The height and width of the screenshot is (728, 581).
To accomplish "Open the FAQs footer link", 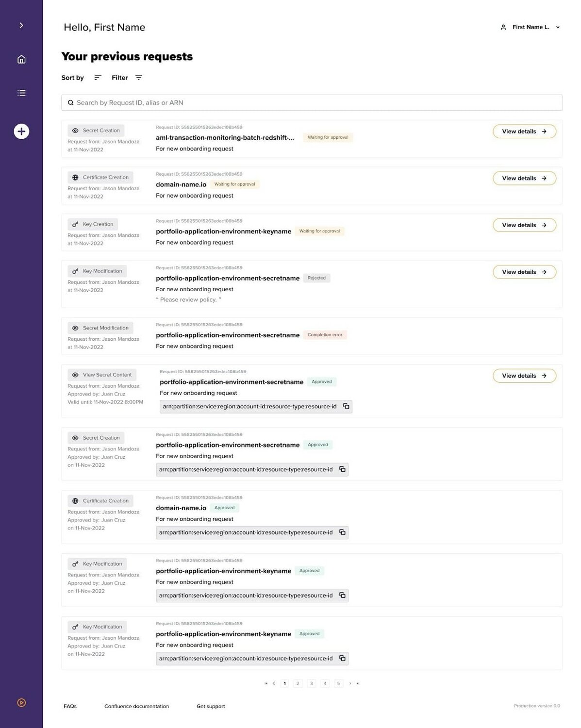I will tap(70, 706).
